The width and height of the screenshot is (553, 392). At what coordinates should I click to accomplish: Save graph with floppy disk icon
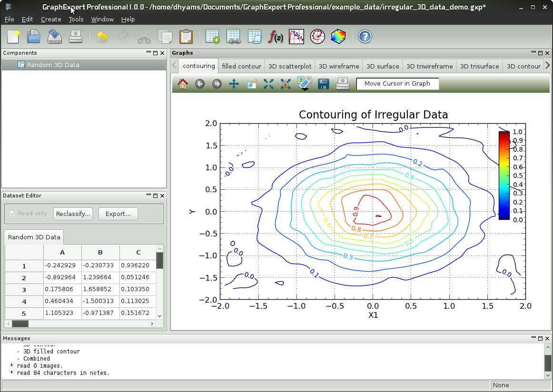[x=324, y=84]
